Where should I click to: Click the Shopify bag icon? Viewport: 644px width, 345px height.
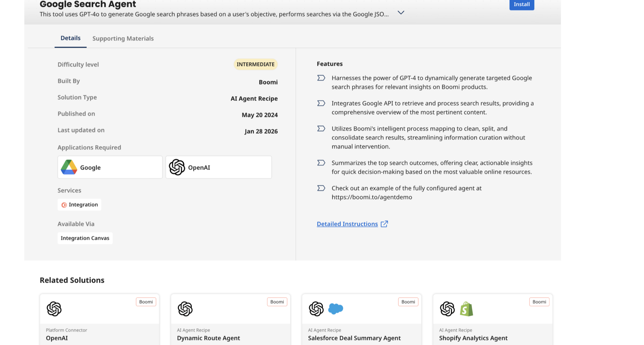[x=467, y=309]
